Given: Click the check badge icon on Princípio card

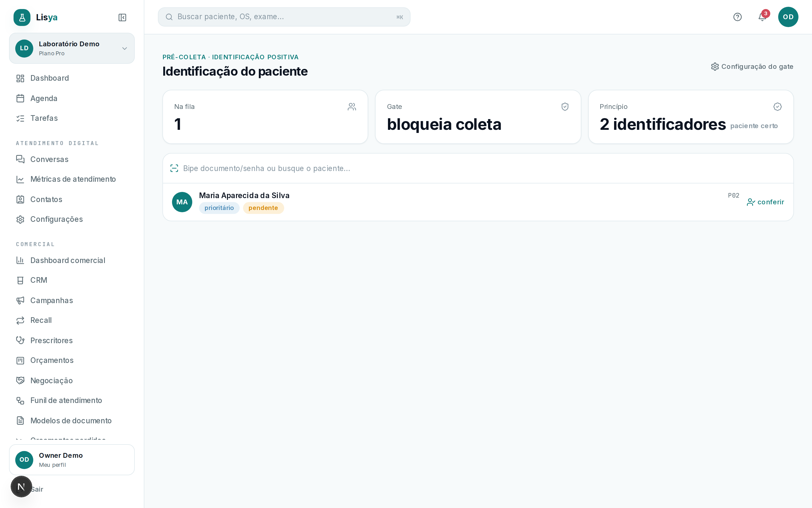Looking at the screenshot, I should (777, 107).
